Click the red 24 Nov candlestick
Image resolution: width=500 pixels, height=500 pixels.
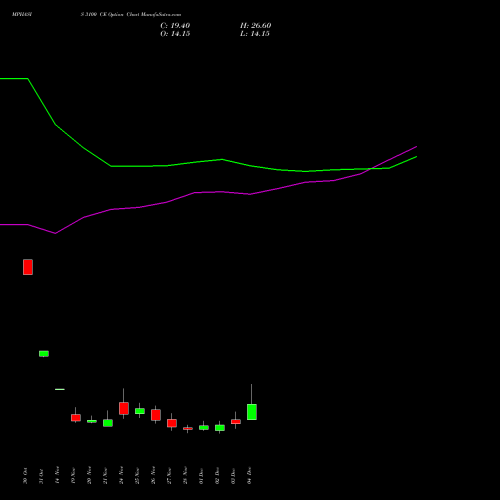pos(124,408)
